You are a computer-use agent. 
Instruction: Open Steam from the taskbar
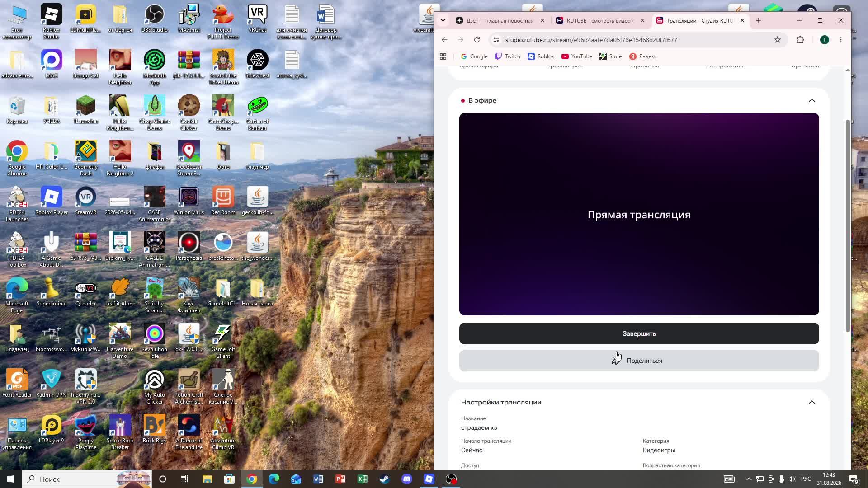384,479
